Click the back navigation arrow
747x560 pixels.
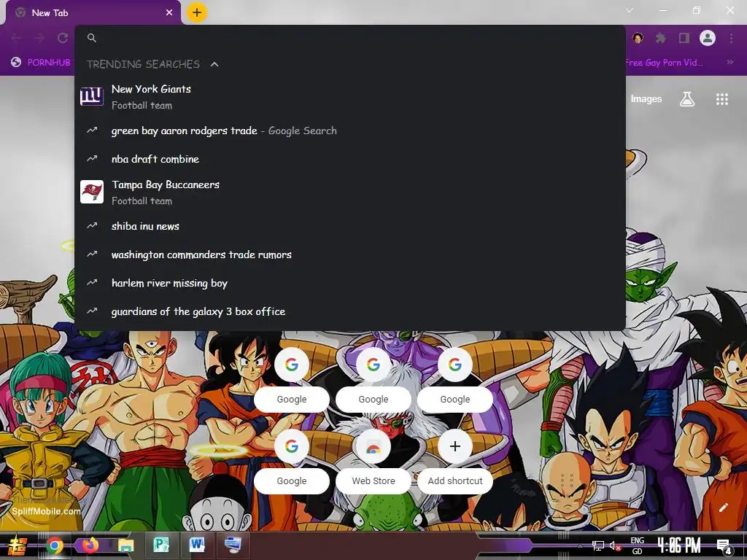tap(16, 38)
